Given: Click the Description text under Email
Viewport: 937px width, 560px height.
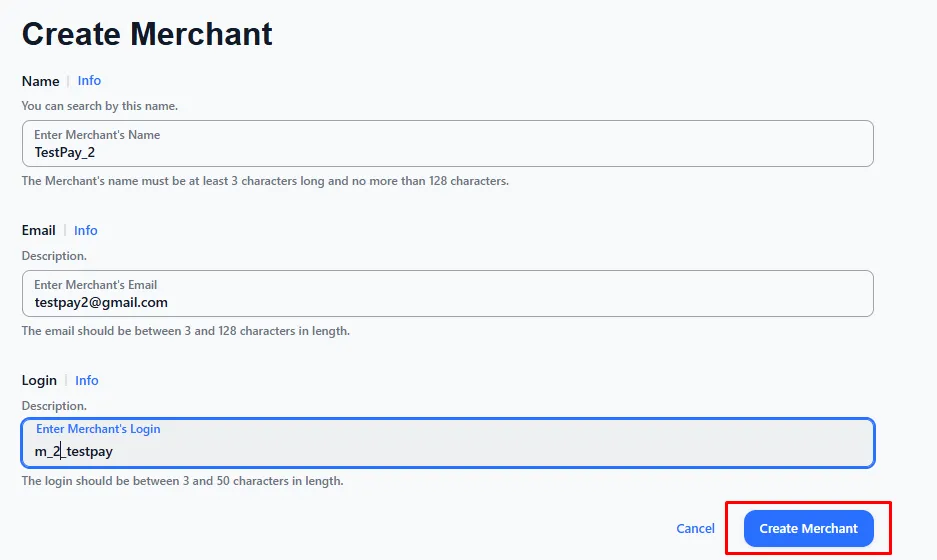Looking at the screenshot, I should [54, 256].
